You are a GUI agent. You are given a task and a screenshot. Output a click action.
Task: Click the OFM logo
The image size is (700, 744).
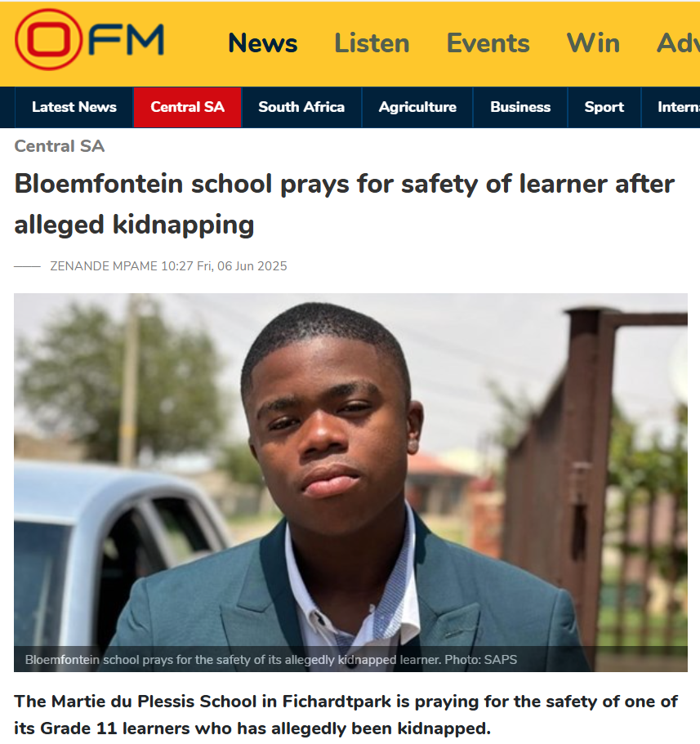(89, 40)
